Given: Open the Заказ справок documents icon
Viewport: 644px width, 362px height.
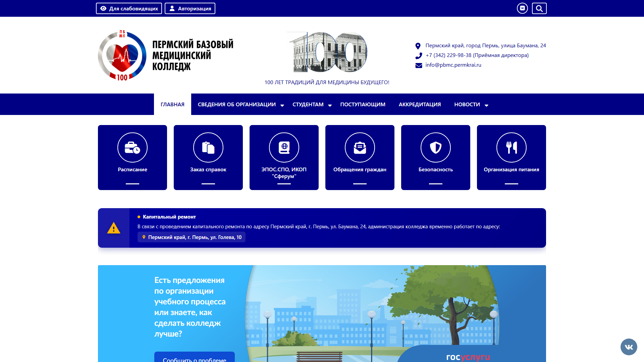Looking at the screenshot, I should (208, 147).
